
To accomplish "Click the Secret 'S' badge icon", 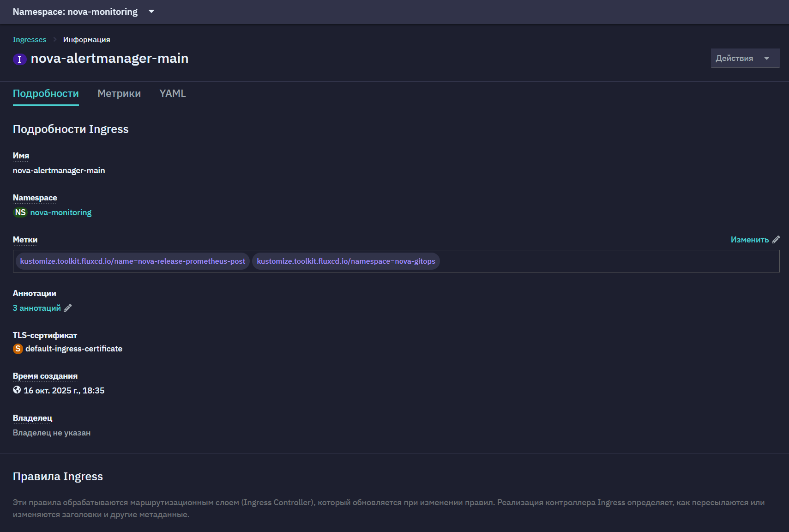I will (18, 349).
